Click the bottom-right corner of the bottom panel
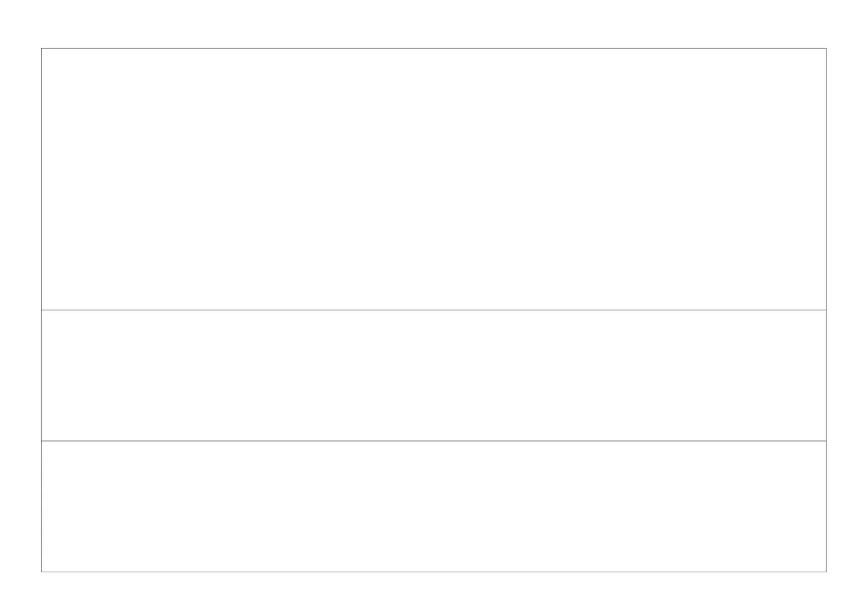 [826, 572]
